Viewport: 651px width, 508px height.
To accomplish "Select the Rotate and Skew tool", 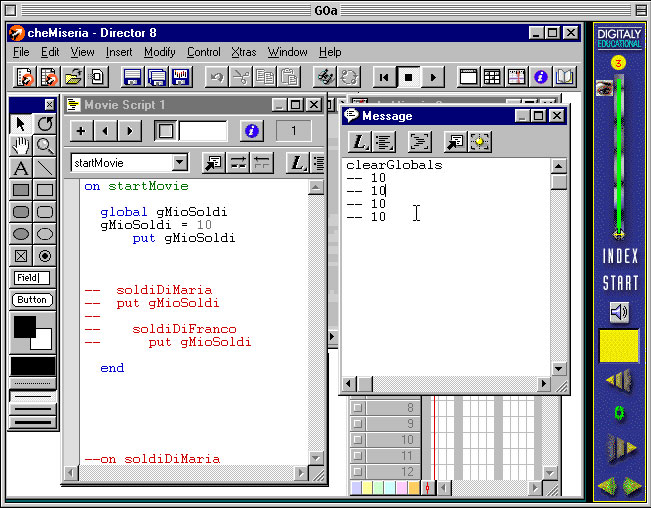I will pos(44,124).
